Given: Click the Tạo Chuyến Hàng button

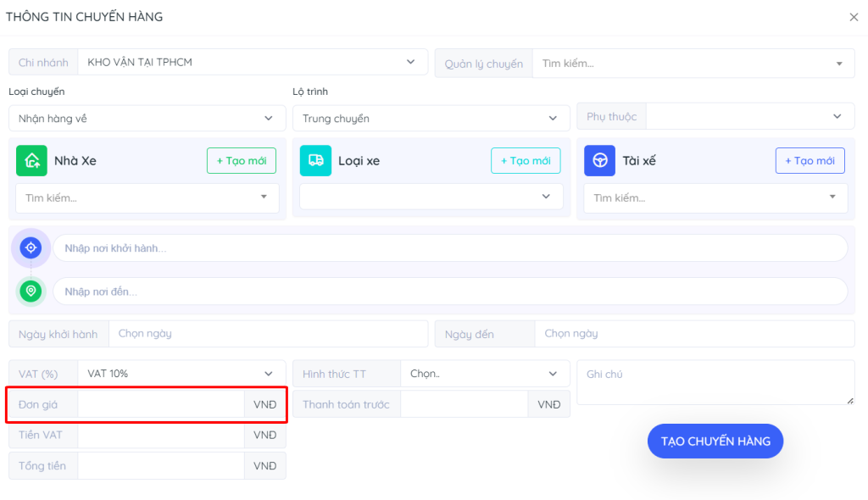Looking at the screenshot, I should coord(715,441).
